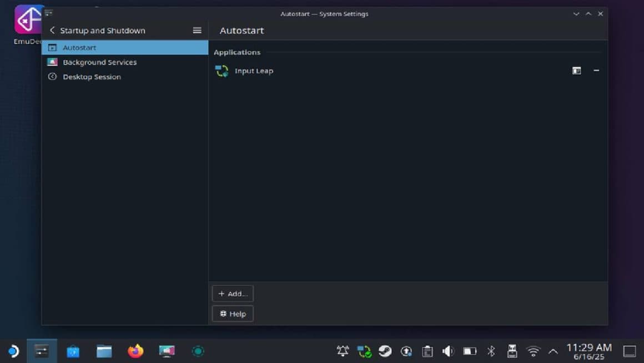Click the EmuDeck desktop icon
This screenshot has height=363, width=644.
point(28,24)
